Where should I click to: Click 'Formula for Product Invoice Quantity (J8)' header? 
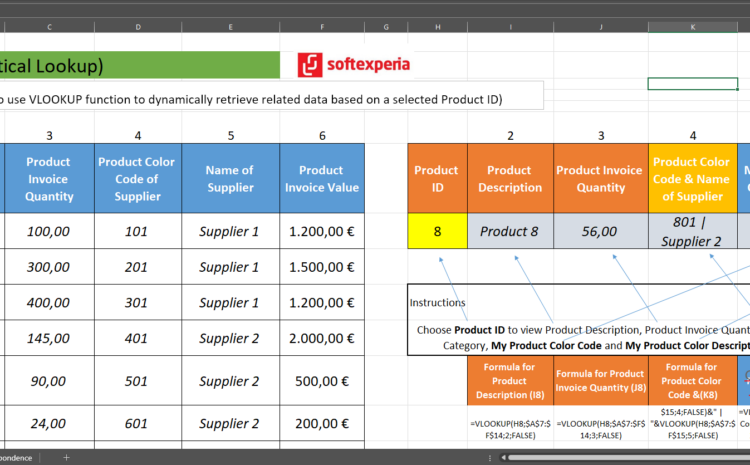601,381
